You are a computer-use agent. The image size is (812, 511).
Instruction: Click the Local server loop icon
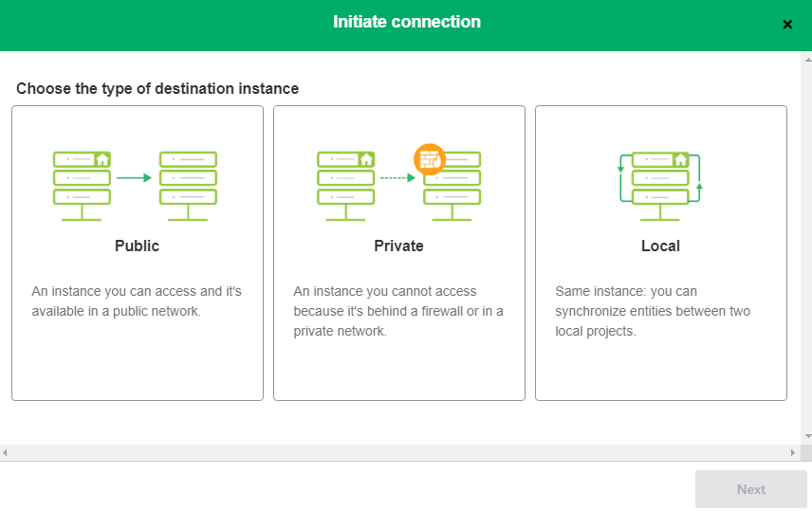(660, 187)
